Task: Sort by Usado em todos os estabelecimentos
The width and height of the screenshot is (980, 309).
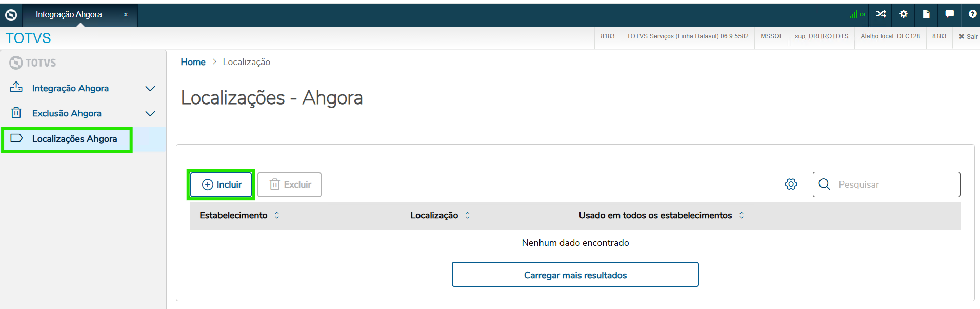Action: 742,215
